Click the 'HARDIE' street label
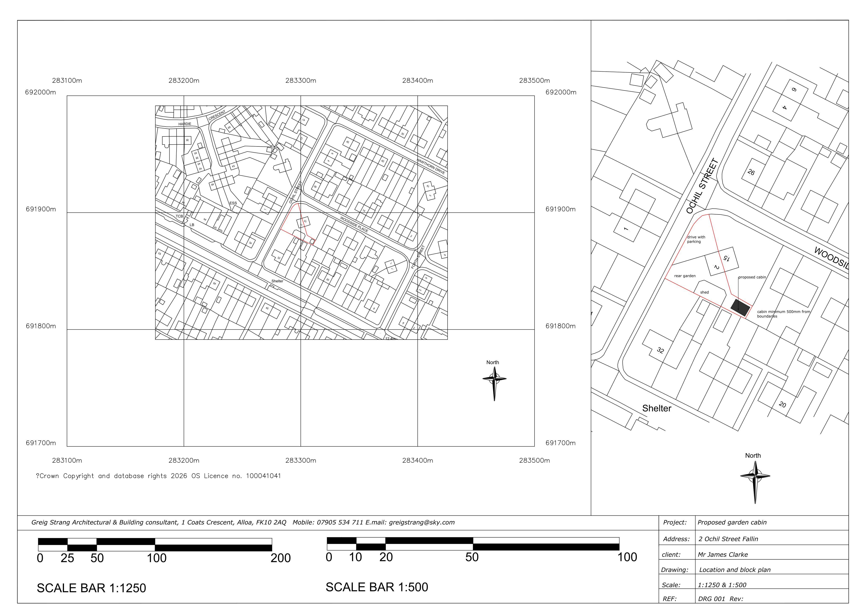The width and height of the screenshot is (868, 614). [x=185, y=124]
